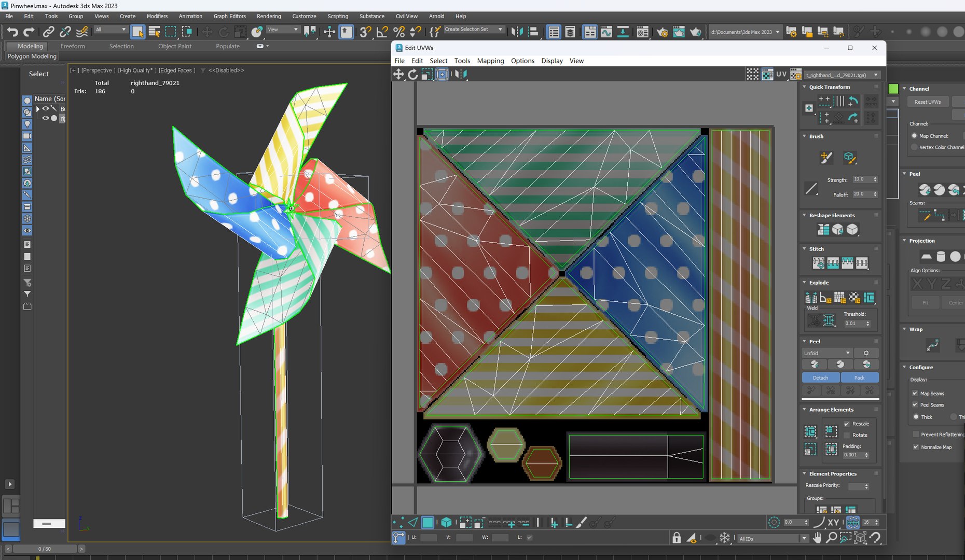Screen dimensions: 965x560
Task: Select Polygon sub-object mode in UV editor
Action: point(428,523)
